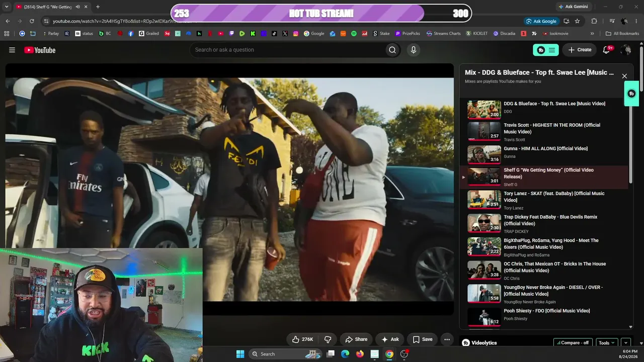Open the PrizePicks bookmark
Image resolution: width=644 pixels, height=362 pixels.
point(408,34)
